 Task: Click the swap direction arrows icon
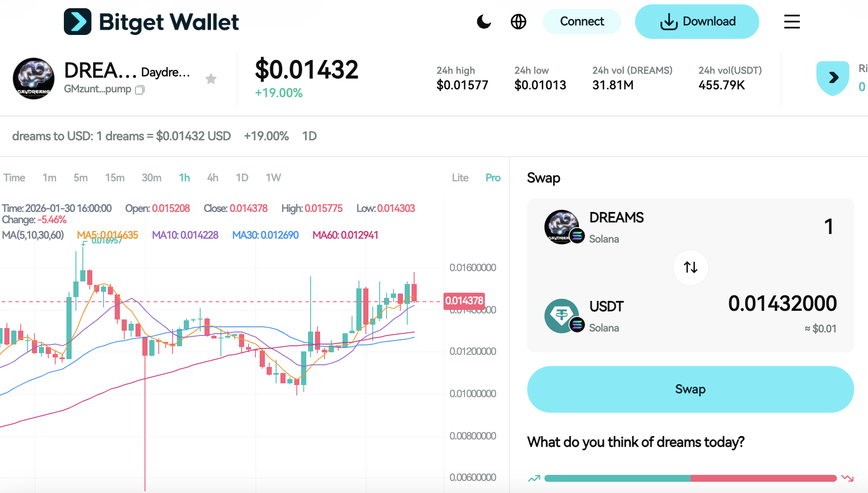690,268
